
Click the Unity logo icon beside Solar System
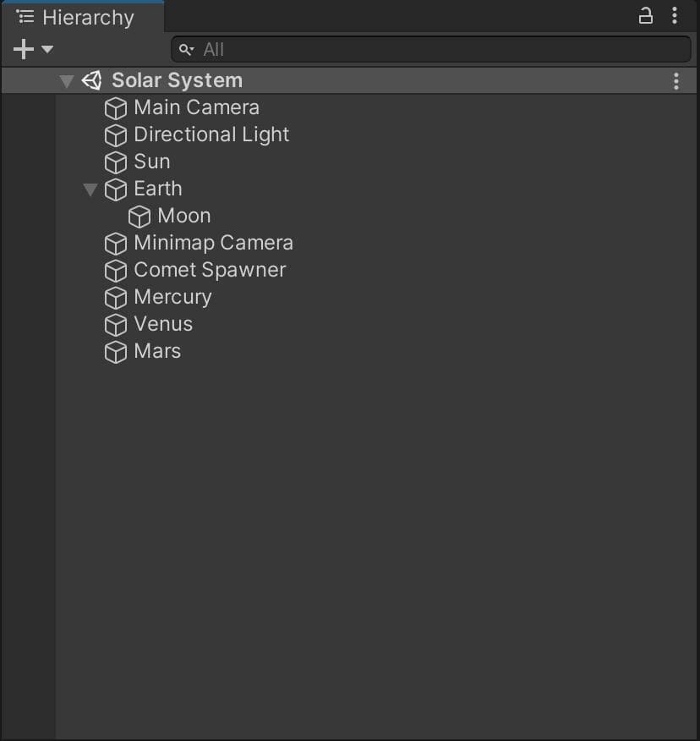click(x=91, y=81)
